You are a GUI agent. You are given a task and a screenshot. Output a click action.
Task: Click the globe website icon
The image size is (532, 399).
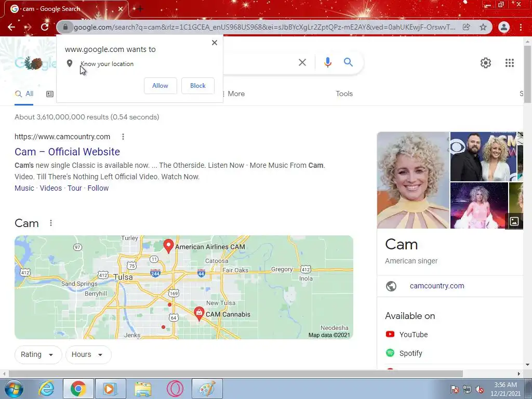click(x=391, y=286)
